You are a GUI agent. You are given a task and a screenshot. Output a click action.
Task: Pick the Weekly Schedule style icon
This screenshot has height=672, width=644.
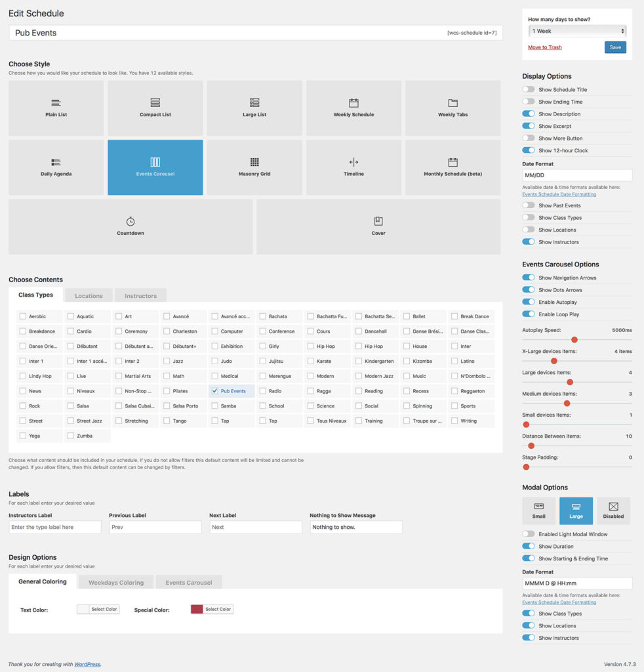[x=353, y=103]
